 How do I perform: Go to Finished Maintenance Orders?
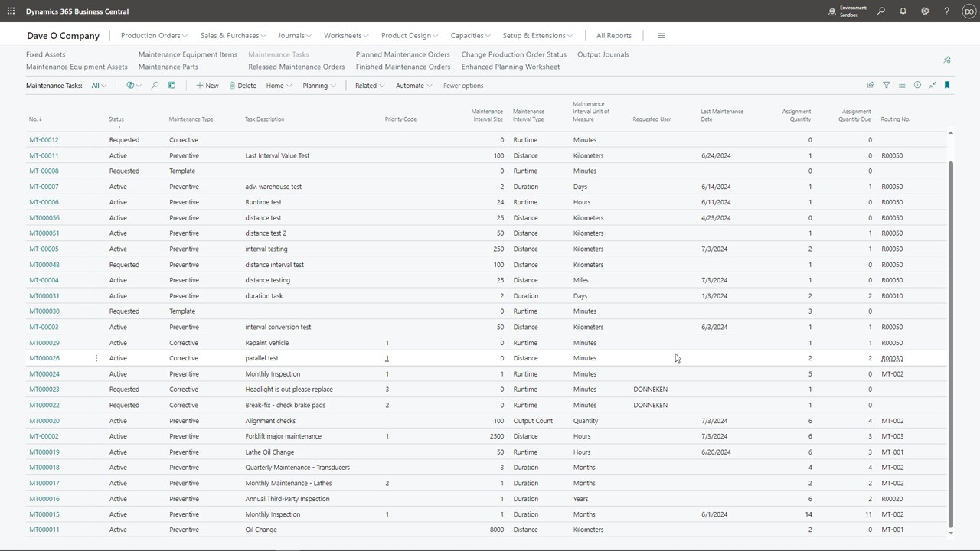tap(403, 67)
